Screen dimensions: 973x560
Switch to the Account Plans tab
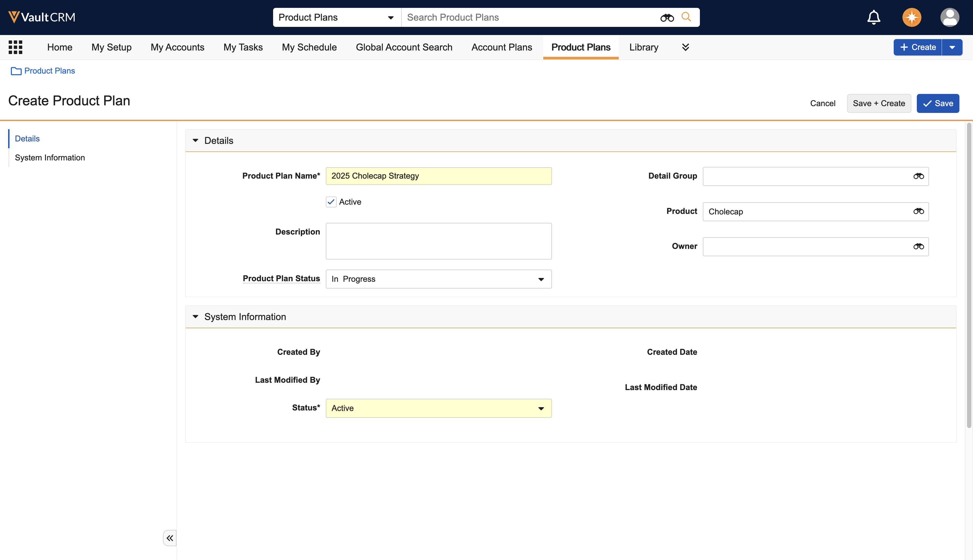[x=501, y=47]
